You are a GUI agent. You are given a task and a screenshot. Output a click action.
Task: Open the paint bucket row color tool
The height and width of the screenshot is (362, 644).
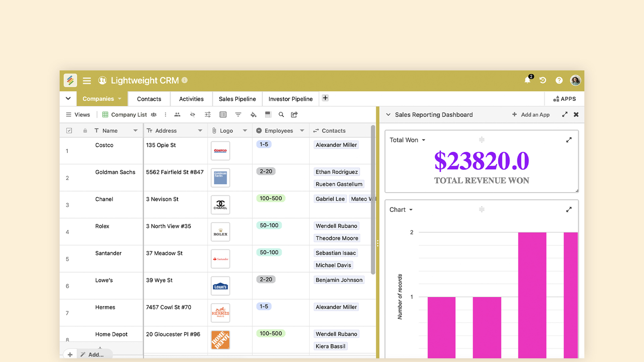(x=253, y=115)
